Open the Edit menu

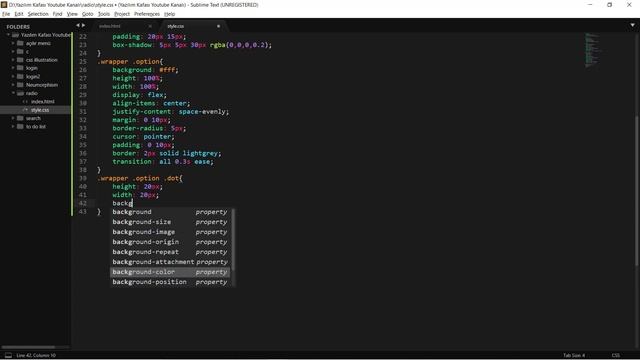(x=19, y=14)
